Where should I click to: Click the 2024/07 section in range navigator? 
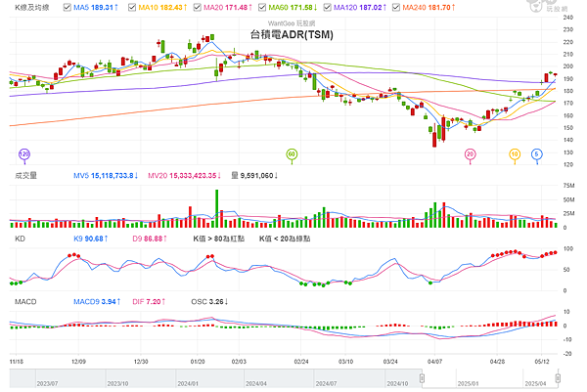[x=349, y=378]
